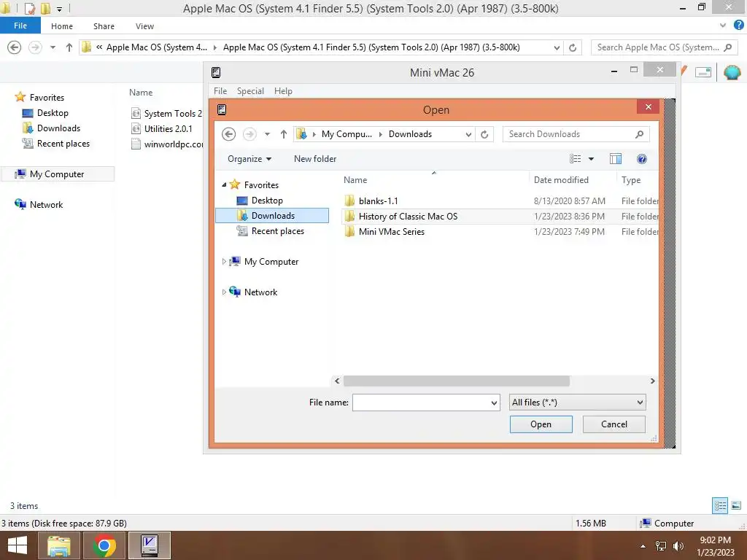The width and height of the screenshot is (747, 560).
Task: Sort by the Name column in the Open dialog
Action: click(355, 180)
